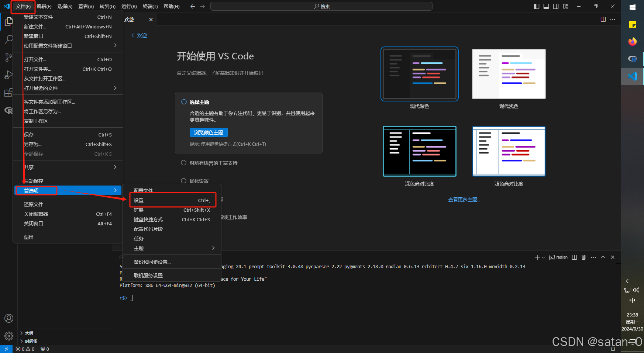The image size is (644, 353).
Task: Click the remote window status bar icon
Action: (6, 349)
